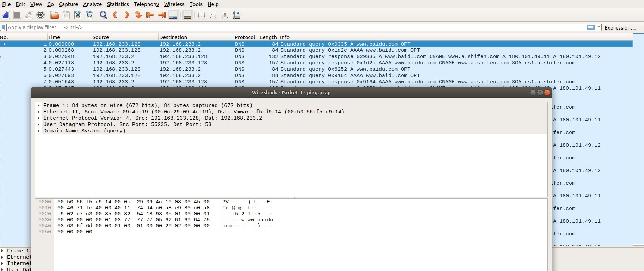The height and width of the screenshot is (271, 644).
Task: Expand Internet row in main window details pane
Action: tap(2, 263)
